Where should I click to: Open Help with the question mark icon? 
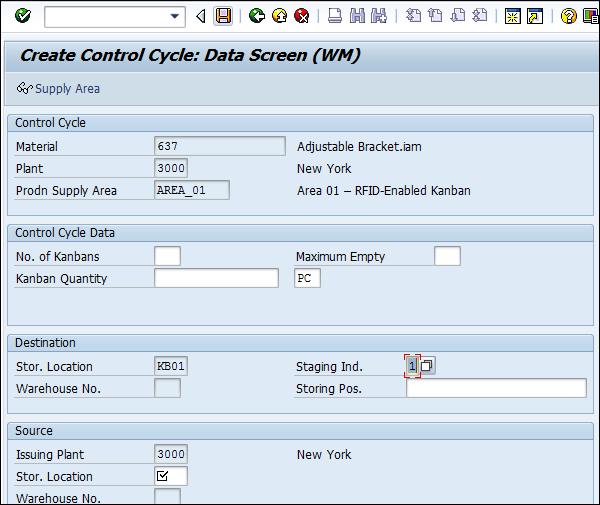point(568,16)
